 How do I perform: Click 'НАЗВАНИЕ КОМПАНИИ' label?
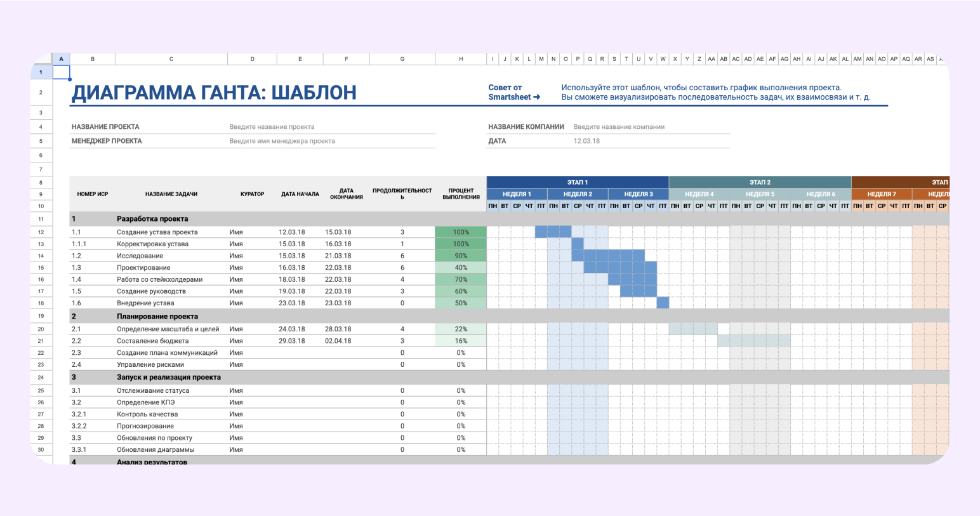[x=526, y=127]
